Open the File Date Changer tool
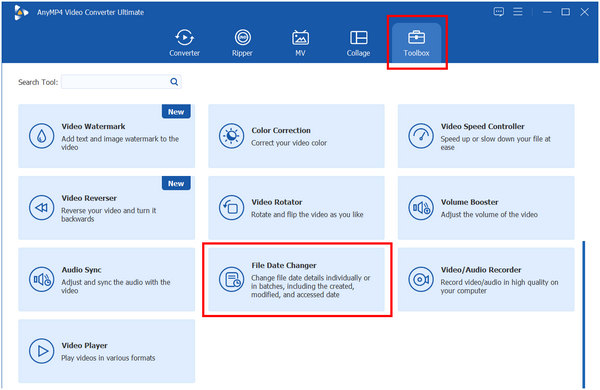Viewport: 600px width, 390px height. point(296,279)
